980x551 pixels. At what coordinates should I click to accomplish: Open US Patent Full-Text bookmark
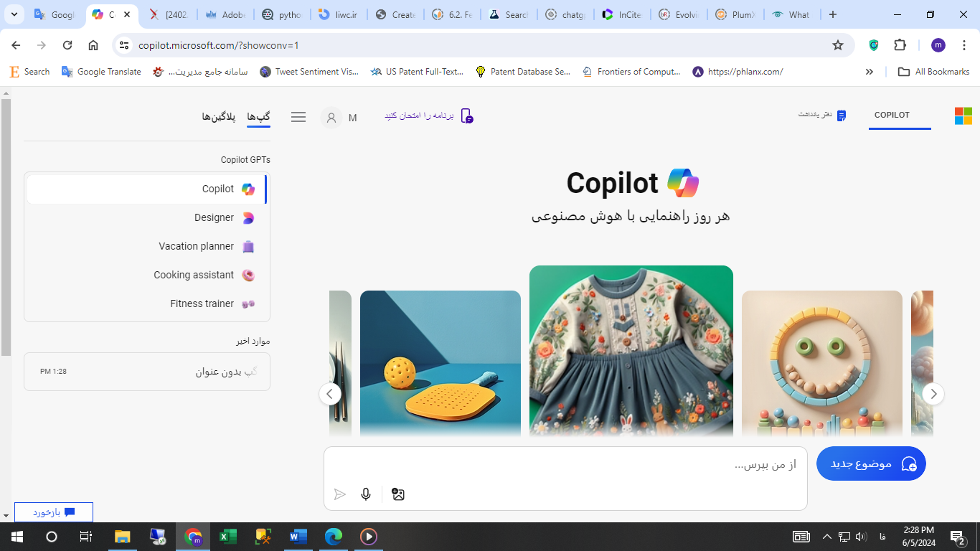pos(417,72)
